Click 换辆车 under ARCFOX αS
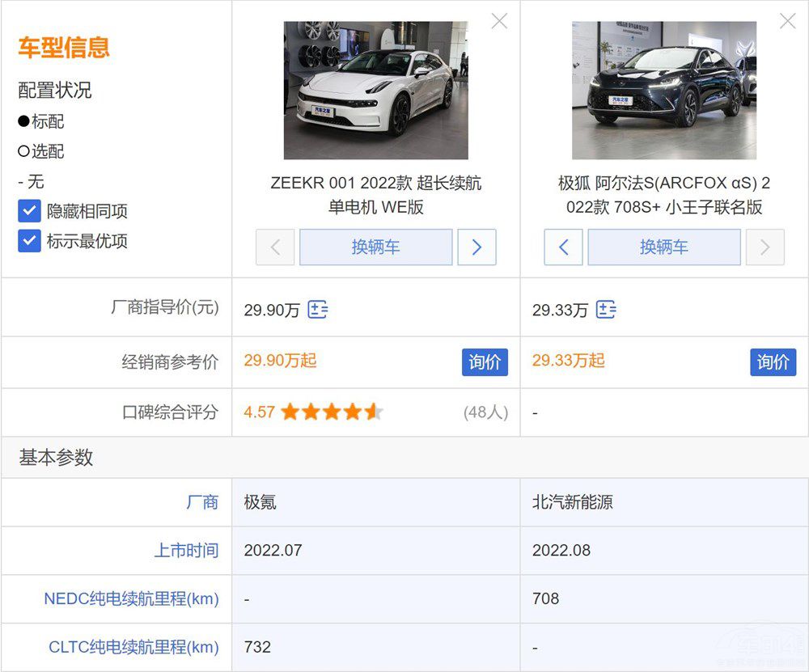 (x=664, y=247)
